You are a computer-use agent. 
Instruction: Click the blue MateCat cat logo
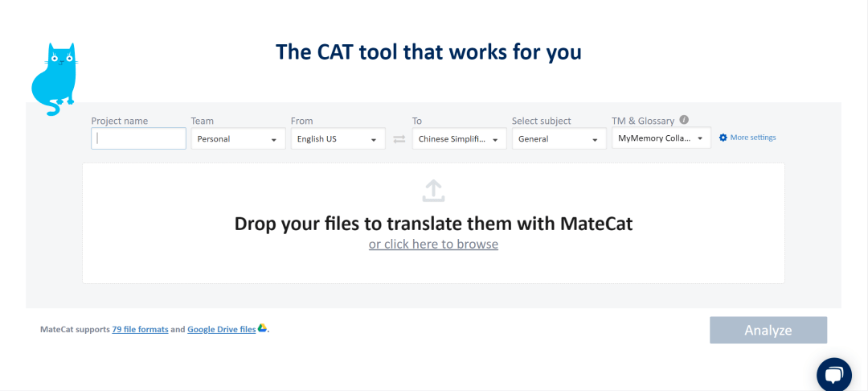(54, 79)
